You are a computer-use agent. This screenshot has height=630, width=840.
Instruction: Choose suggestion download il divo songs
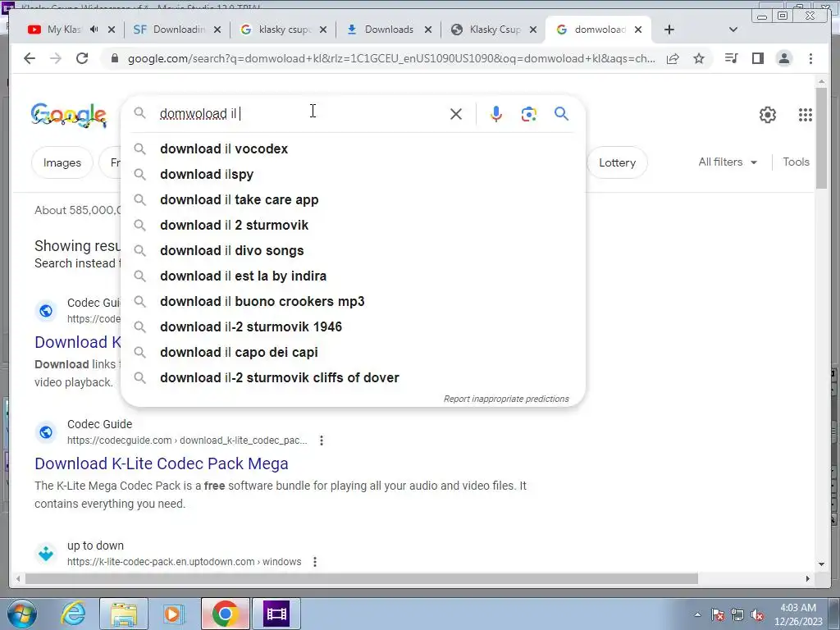[354, 250]
